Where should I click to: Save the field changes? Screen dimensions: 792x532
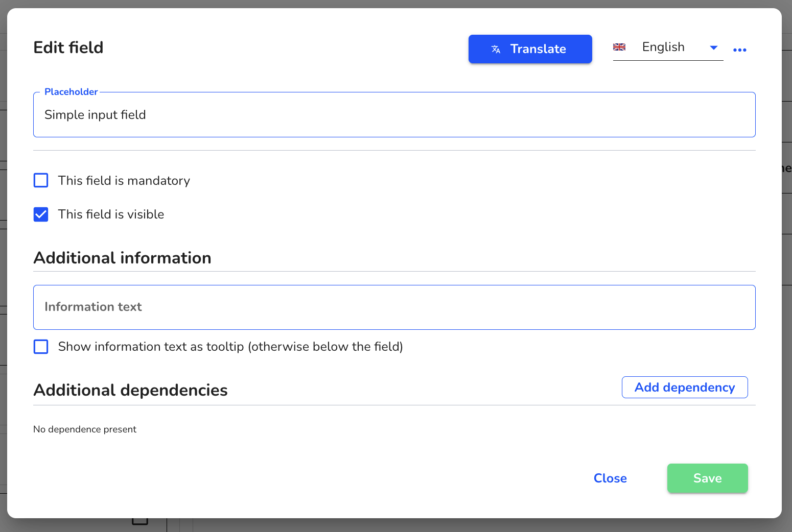(707, 478)
